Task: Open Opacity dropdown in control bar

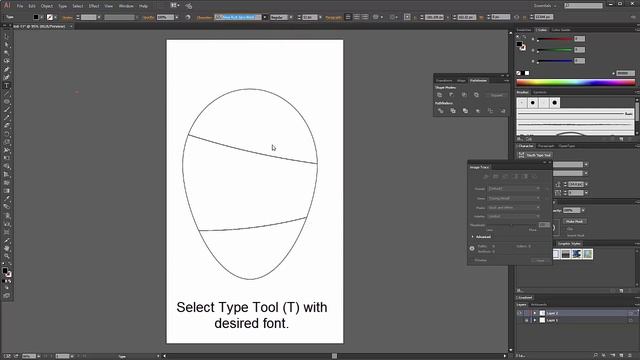Action: point(177,17)
